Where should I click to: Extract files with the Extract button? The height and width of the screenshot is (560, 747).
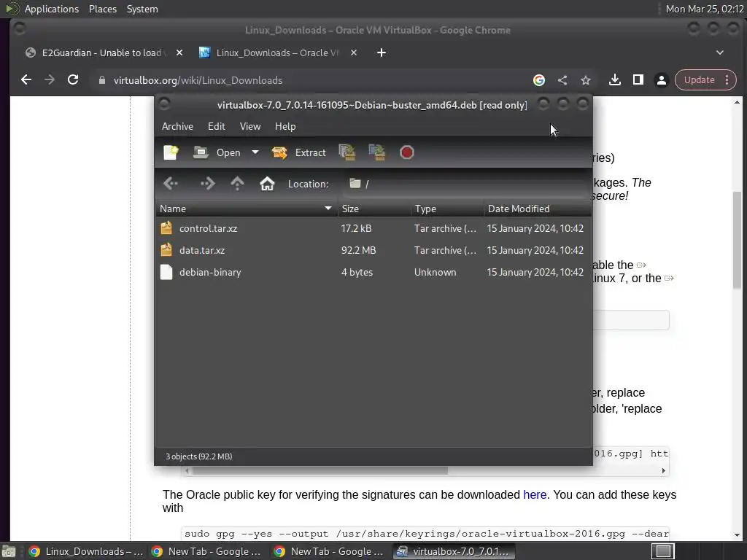pos(299,152)
